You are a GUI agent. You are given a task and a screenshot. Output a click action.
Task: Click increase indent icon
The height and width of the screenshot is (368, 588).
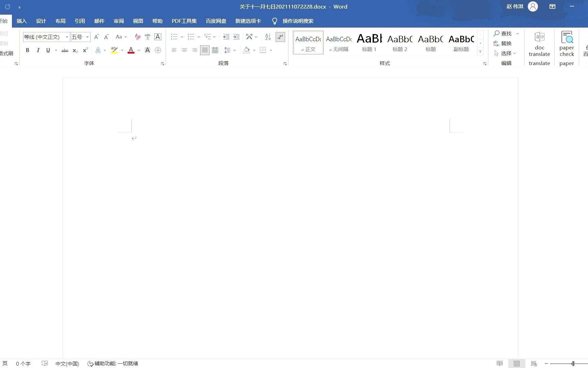pyautogui.click(x=236, y=37)
